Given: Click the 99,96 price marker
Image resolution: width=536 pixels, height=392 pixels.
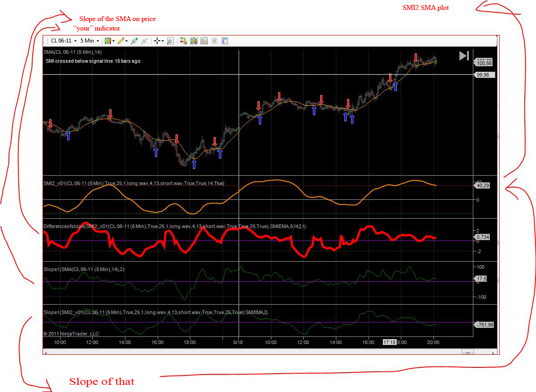Looking at the screenshot, I should (484, 75).
